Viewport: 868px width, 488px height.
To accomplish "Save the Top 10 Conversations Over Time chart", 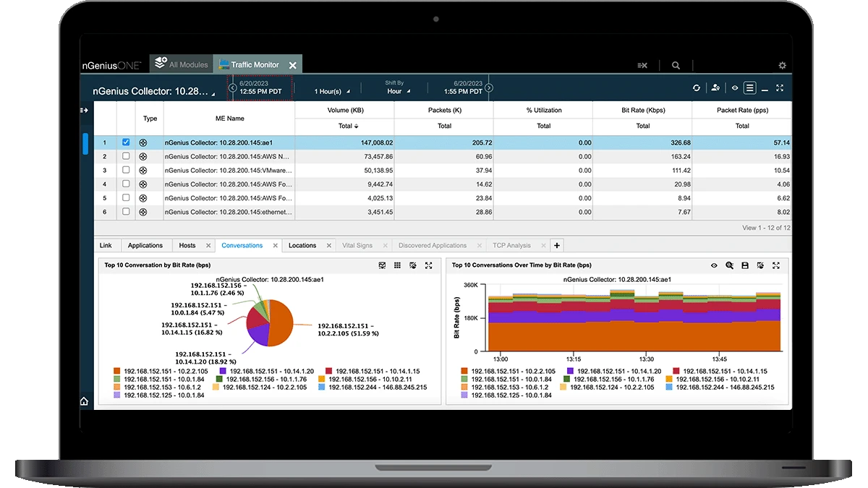I will click(x=745, y=265).
